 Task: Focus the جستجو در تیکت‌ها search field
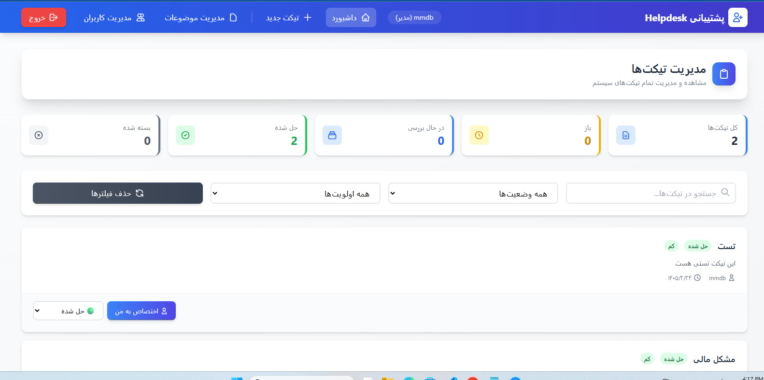point(651,193)
